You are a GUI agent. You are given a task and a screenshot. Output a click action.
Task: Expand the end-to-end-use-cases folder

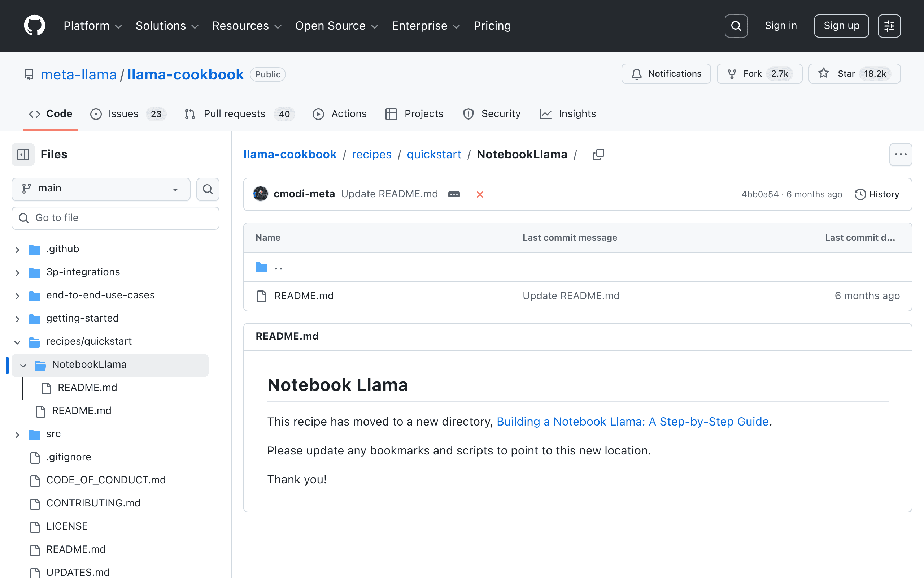18,296
